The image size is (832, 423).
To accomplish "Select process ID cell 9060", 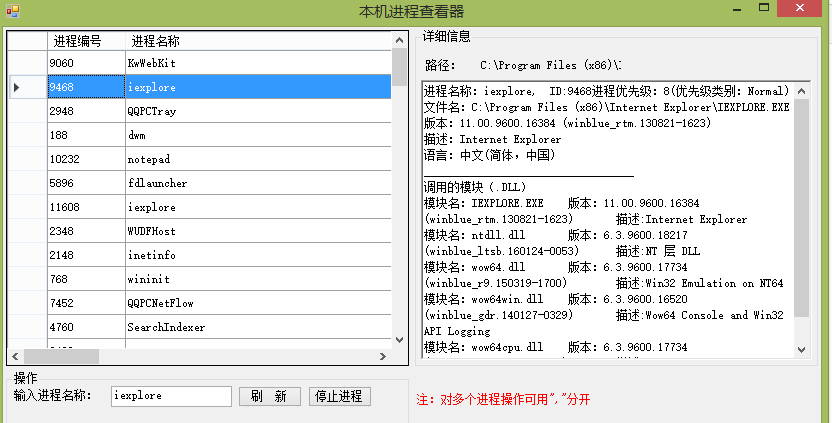I will coord(86,63).
